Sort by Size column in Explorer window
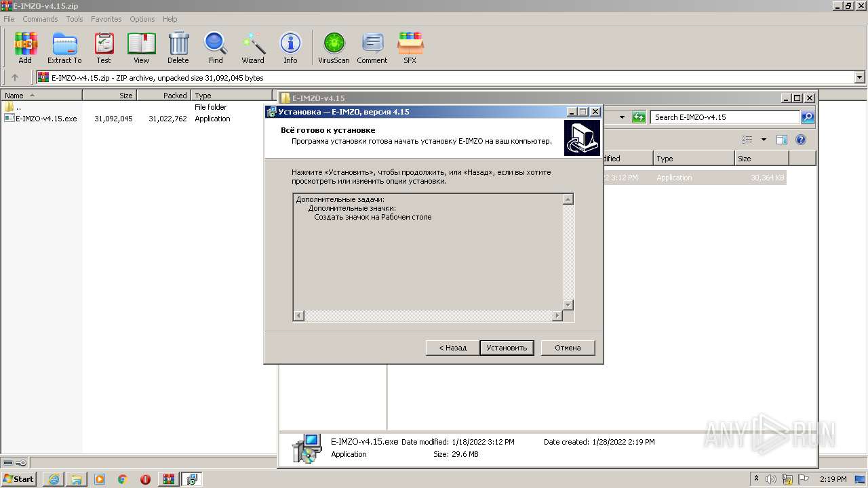The width and height of the screenshot is (868, 488). 762,159
